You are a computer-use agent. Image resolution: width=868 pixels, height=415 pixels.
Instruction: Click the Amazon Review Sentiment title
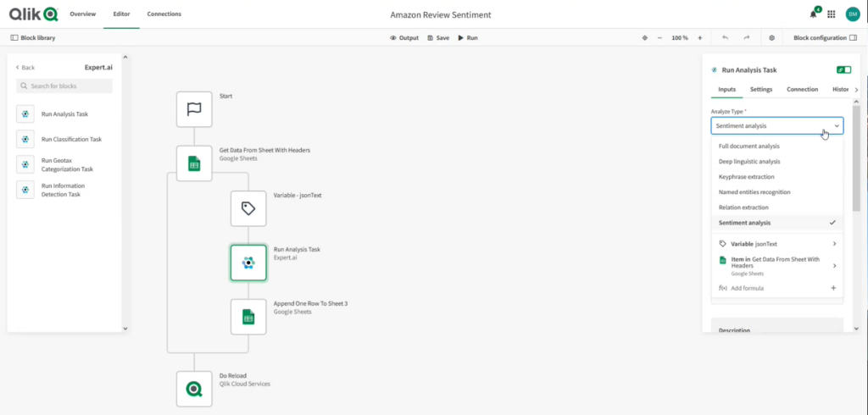pyautogui.click(x=441, y=15)
